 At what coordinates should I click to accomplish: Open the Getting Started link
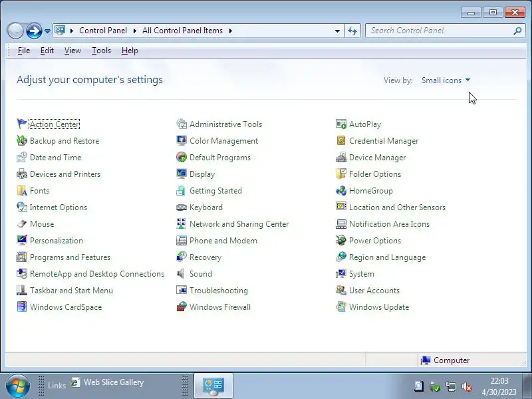[215, 191]
